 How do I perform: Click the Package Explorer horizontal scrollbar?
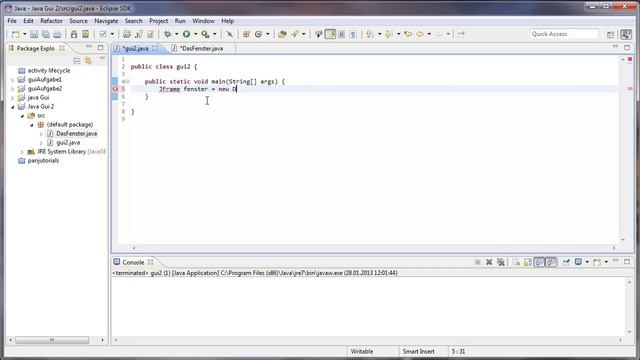(x=52, y=340)
